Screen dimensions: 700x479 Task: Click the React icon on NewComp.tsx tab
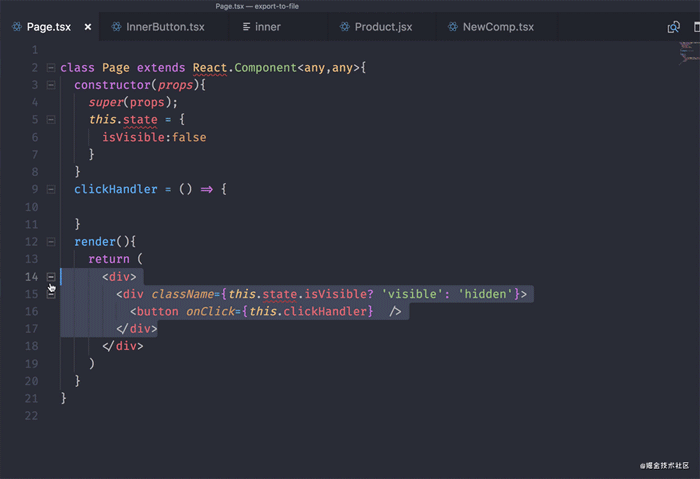pos(451,27)
